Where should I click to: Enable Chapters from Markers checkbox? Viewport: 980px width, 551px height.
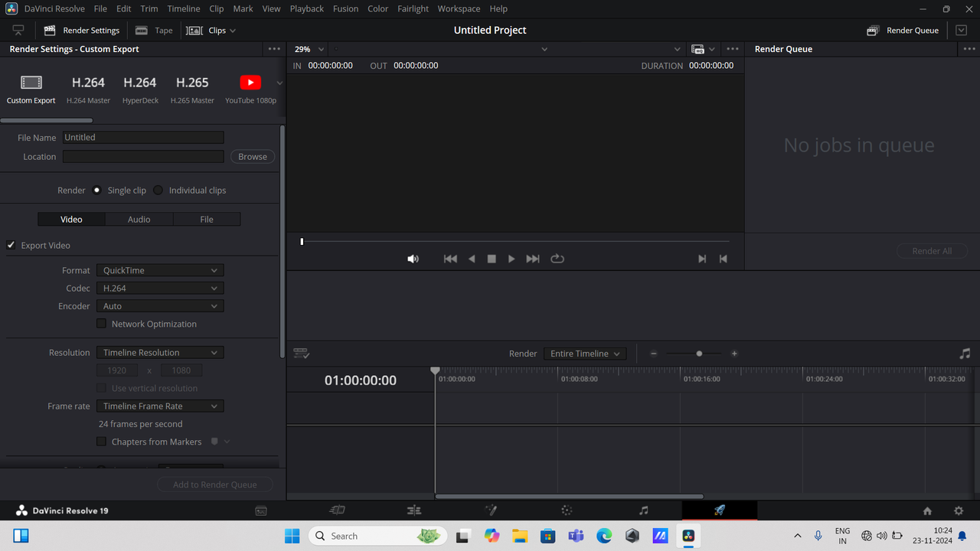(101, 442)
